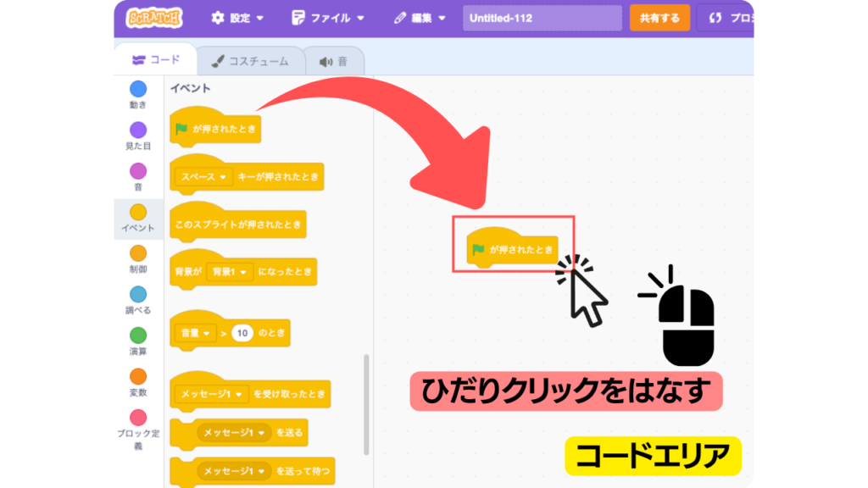Screen dimensions: 868x488
Task: Select the 演算 operators category circle
Action: (x=138, y=335)
